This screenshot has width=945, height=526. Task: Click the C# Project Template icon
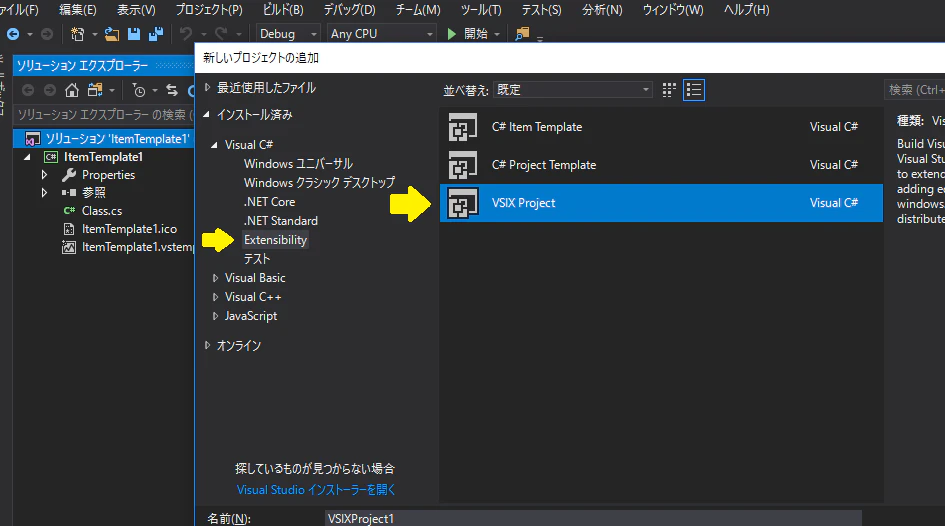[462, 165]
